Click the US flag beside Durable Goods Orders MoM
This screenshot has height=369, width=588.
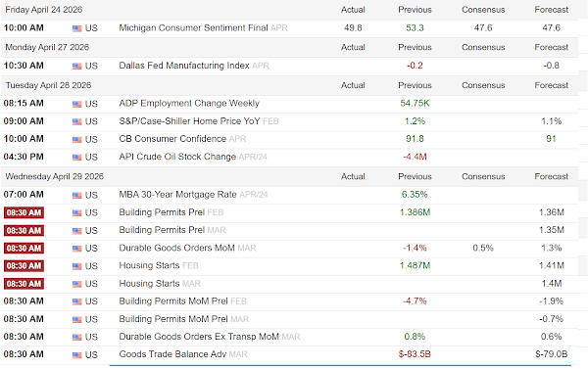pos(76,249)
